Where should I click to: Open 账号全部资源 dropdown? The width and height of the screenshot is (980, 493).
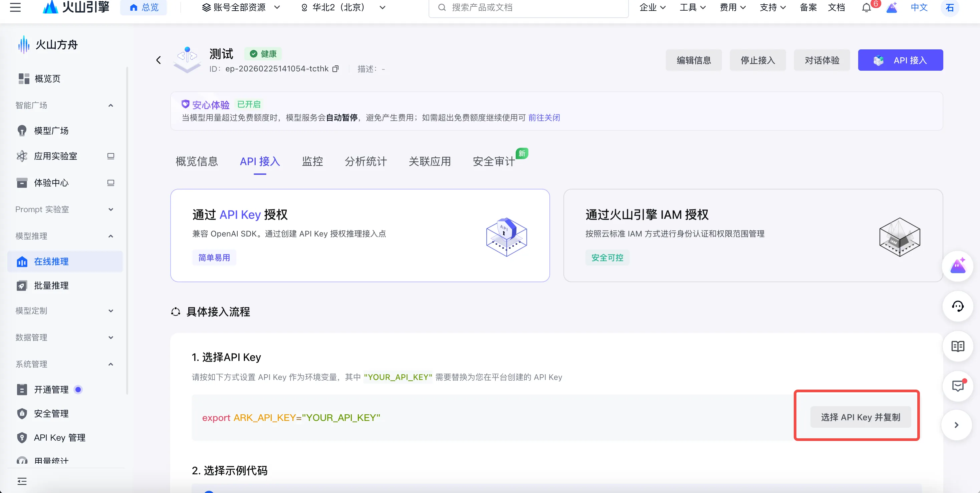click(241, 7)
